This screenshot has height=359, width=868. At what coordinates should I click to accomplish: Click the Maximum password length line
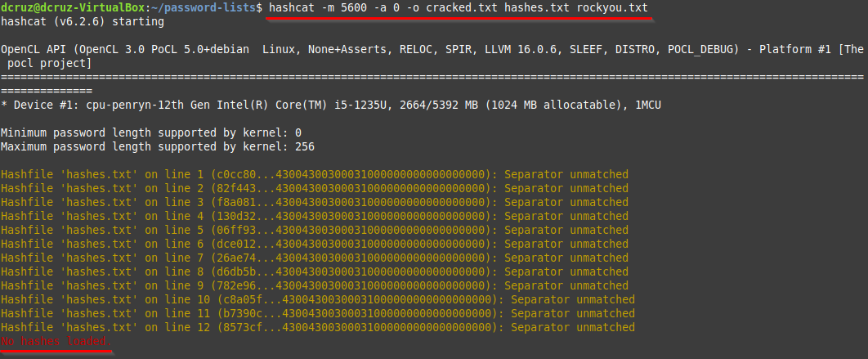coord(158,147)
